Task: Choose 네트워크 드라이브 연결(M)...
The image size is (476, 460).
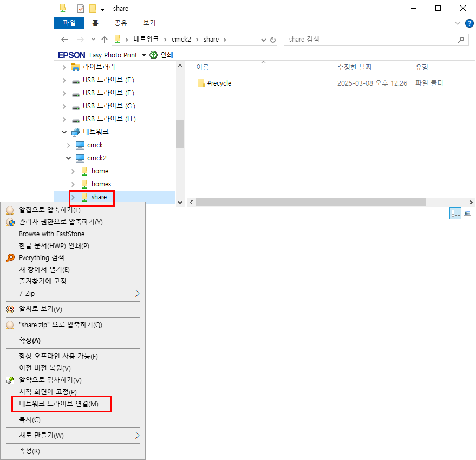Action: point(73,404)
